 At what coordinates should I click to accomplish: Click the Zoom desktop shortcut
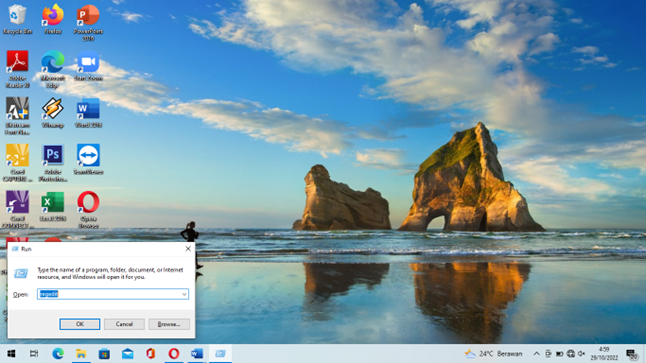88,66
